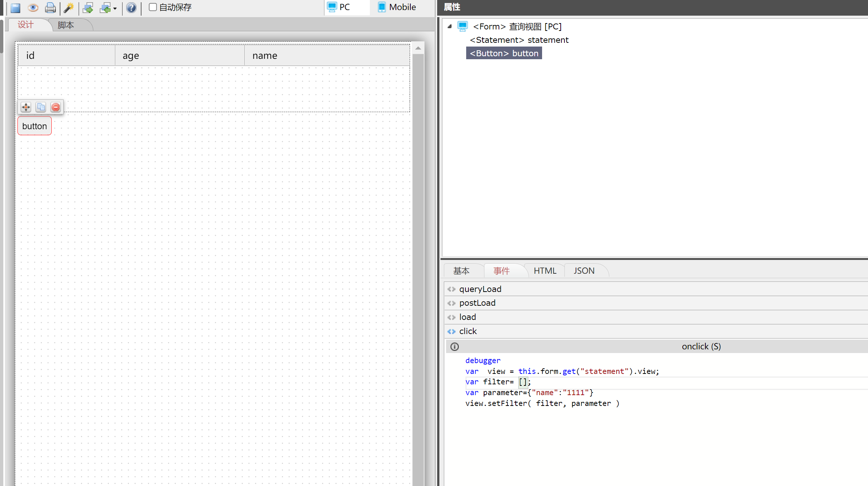Click the eye preview icon
This screenshot has width=868, height=486.
click(x=33, y=7)
